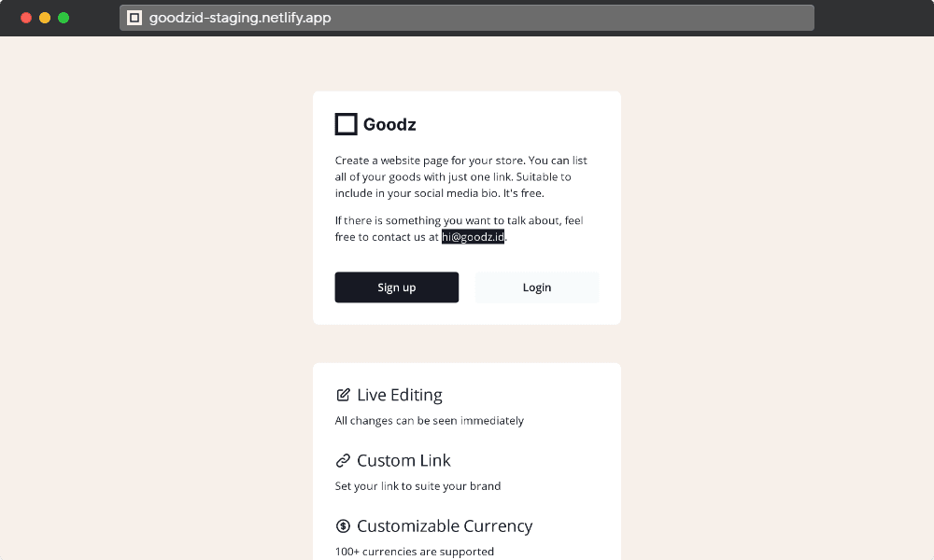Image resolution: width=934 pixels, height=560 pixels.
Task: Open the hi@goodz.id email link
Action: point(473,237)
